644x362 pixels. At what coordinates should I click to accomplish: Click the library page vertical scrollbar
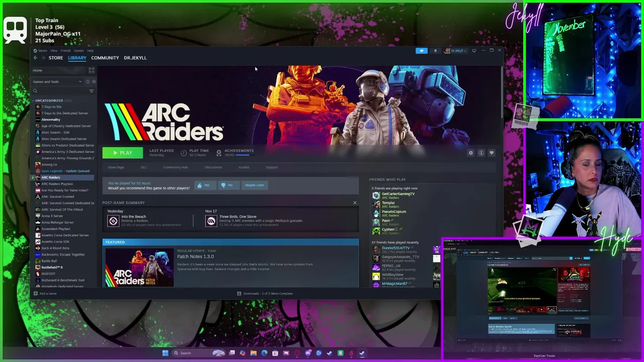pos(501,93)
